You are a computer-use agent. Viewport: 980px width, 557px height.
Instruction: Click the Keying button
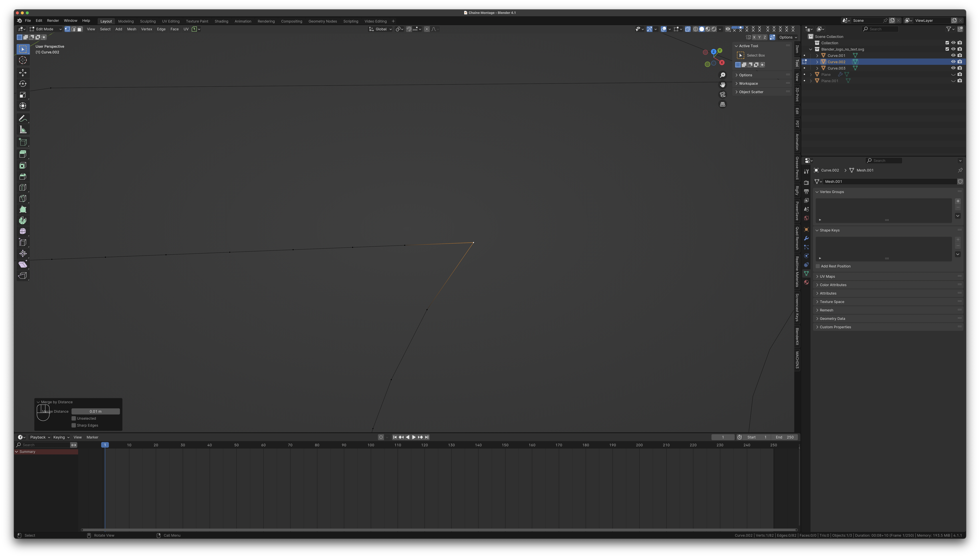(x=61, y=437)
